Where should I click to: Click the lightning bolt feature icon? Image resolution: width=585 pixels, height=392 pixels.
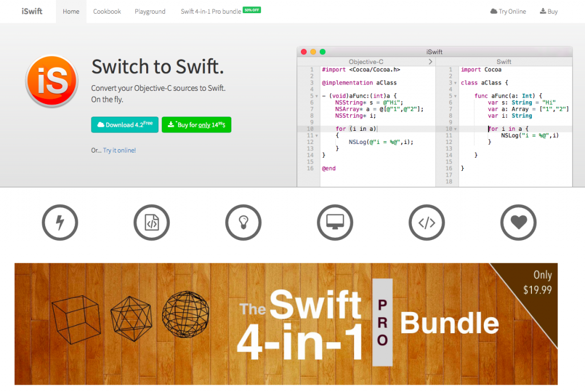tap(60, 222)
